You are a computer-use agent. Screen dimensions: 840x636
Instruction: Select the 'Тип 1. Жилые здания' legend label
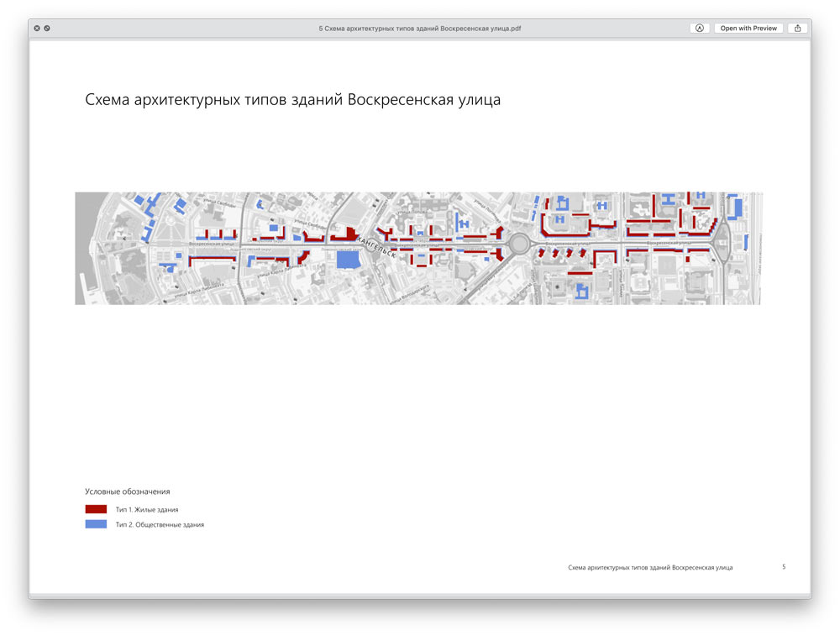coord(147,510)
